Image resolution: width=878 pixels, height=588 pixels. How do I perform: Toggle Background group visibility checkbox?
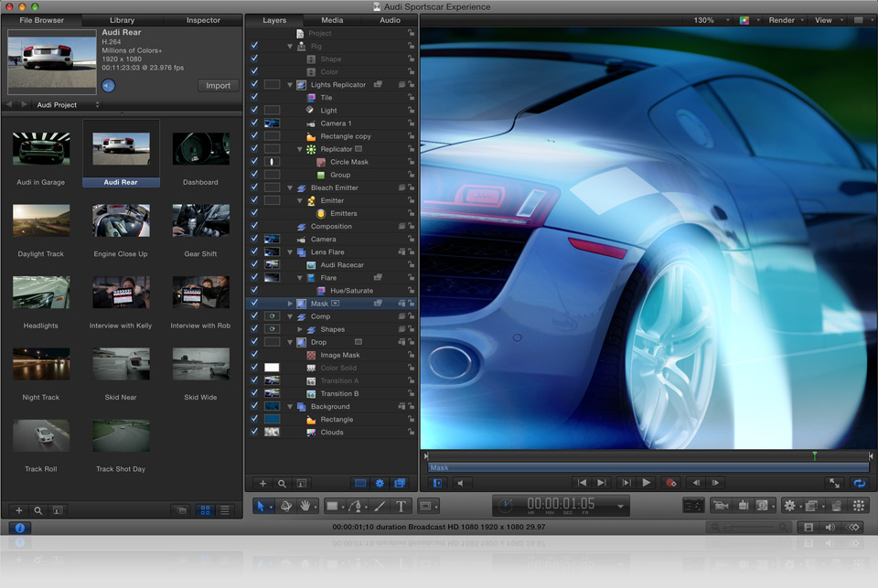255,406
